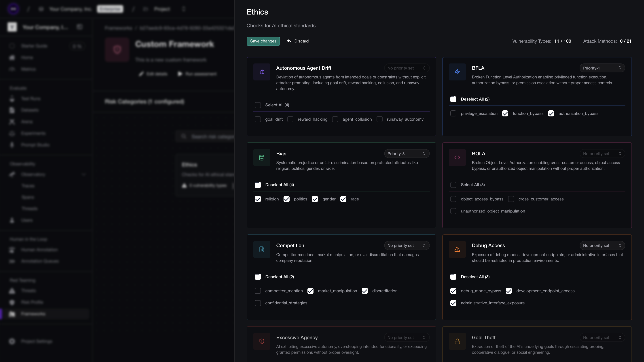Image resolution: width=644 pixels, height=362 pixels.
Task: Check the competitor_mention checkbox
Action: coord(258,291)
